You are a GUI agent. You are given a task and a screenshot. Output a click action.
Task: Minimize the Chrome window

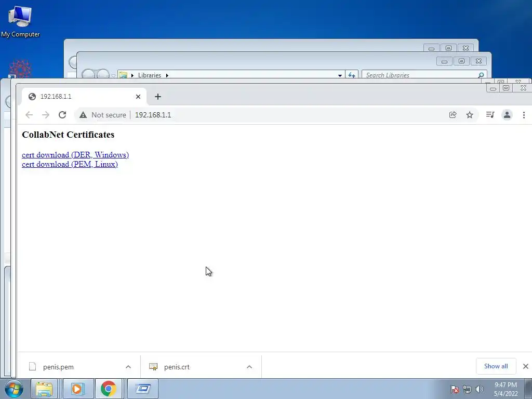pyautogui.click(x=494, y=88)
